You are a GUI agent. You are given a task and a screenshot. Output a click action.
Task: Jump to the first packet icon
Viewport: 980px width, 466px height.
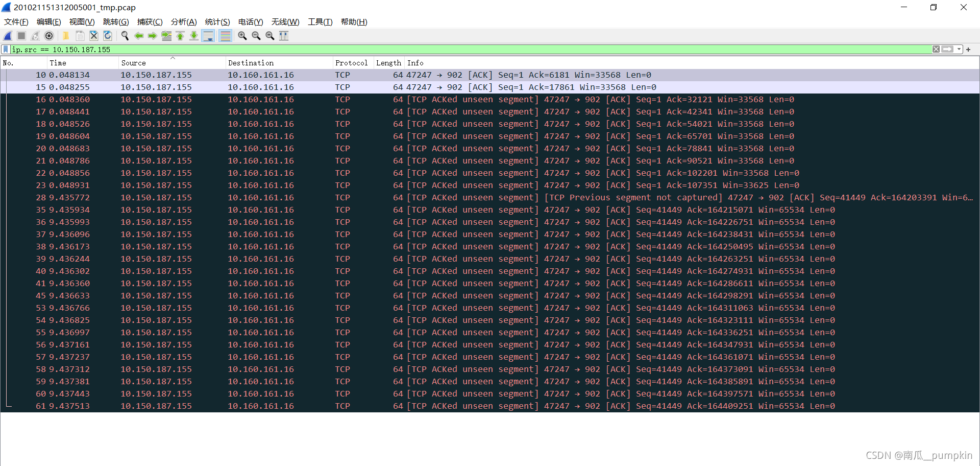180,36
